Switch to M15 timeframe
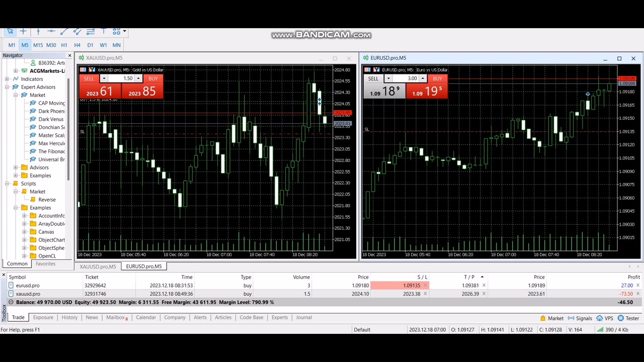The image size is (644, 362). [38, 45]
